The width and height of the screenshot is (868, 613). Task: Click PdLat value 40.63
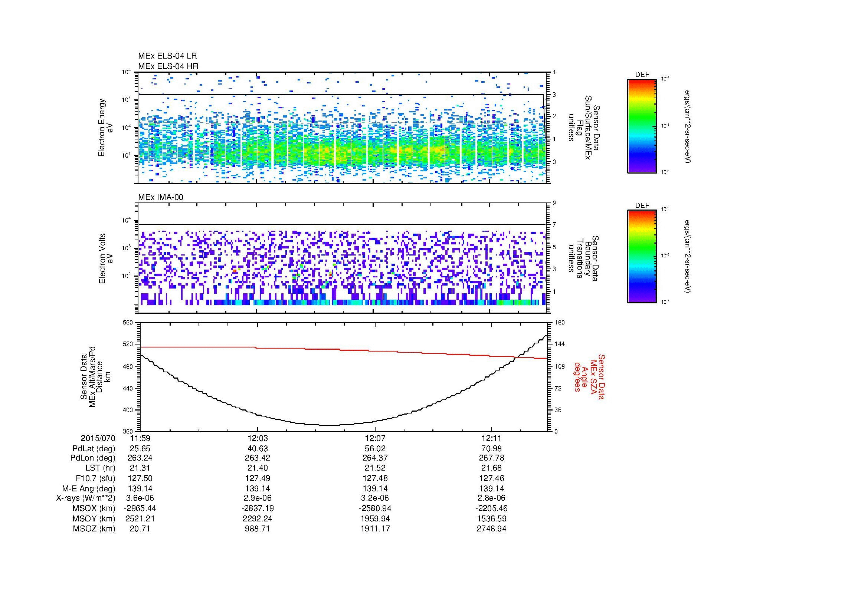(x=257, y=448)
